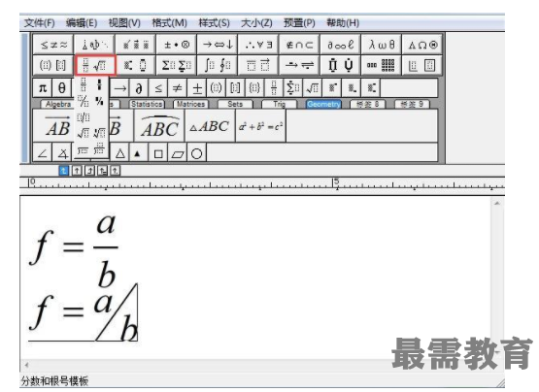Insert the circle ○ shape symbol
This screenshot has height=392, width=539.
196,153
